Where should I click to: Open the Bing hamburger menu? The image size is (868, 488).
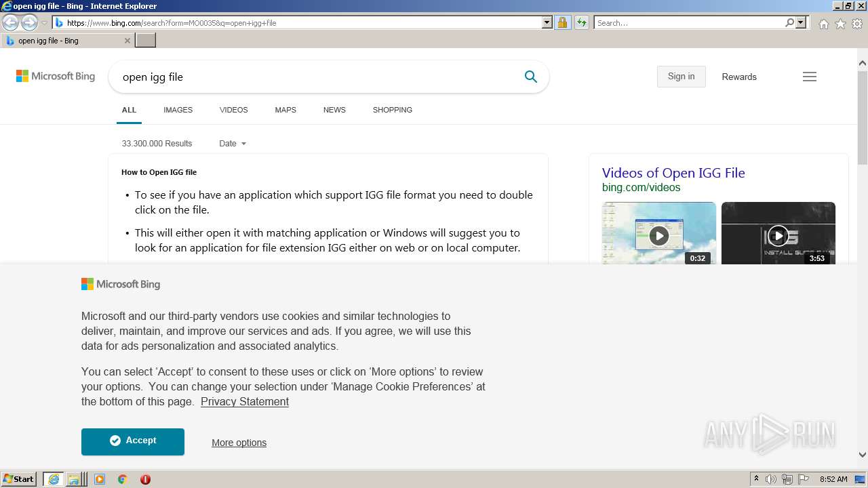pos(810,77)
